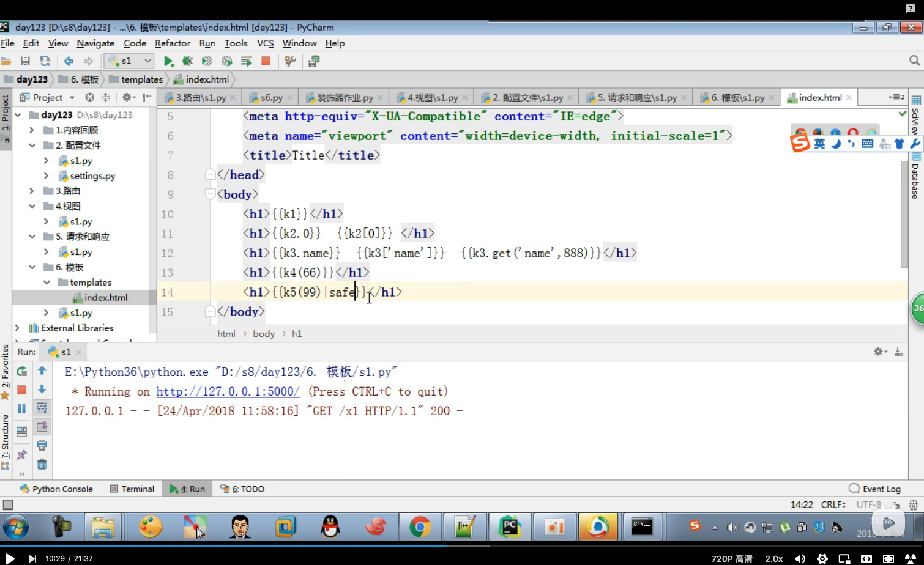The width and height of the screenshot is (924, 565).
Task: Play the video with the play button
Action: pyautogui.click(x=10, y=558)
